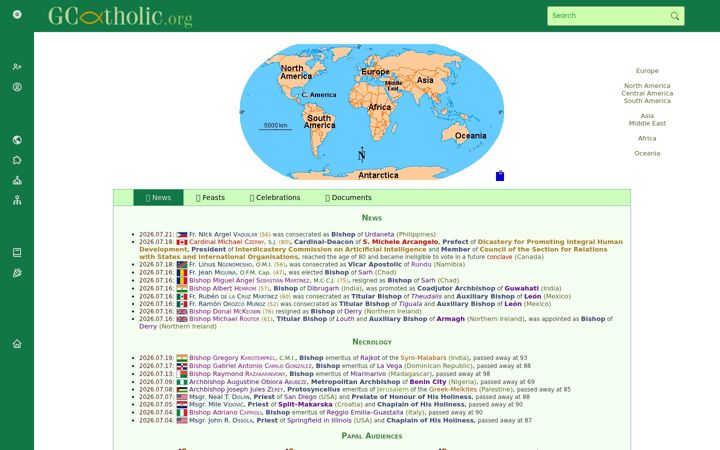The width and height of the screenshot is (720, 450).
Task: Switch to the Celebrations tab
Action: coord(275,197)
